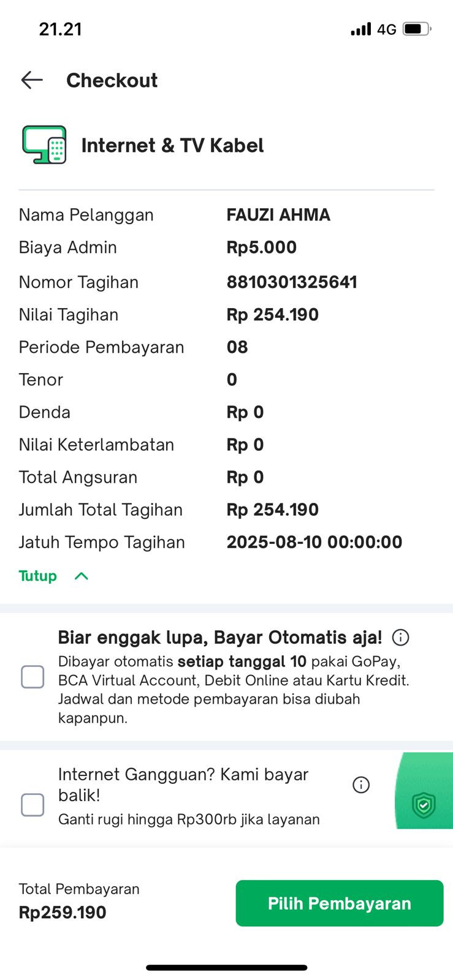The height and width of the screenshot is (980, 453).
Task: Tap the cellular signal bars icon
Action: (361, 29)
